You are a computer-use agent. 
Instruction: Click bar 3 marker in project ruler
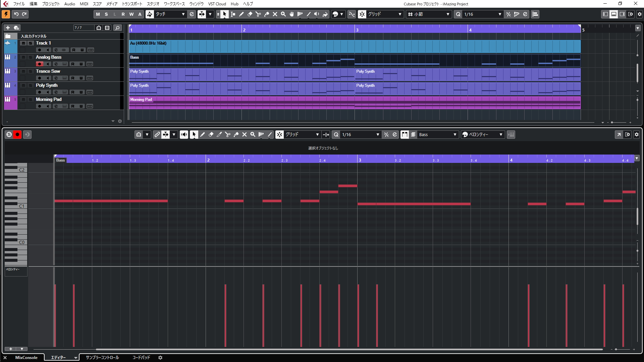click(x=357, y=30)
